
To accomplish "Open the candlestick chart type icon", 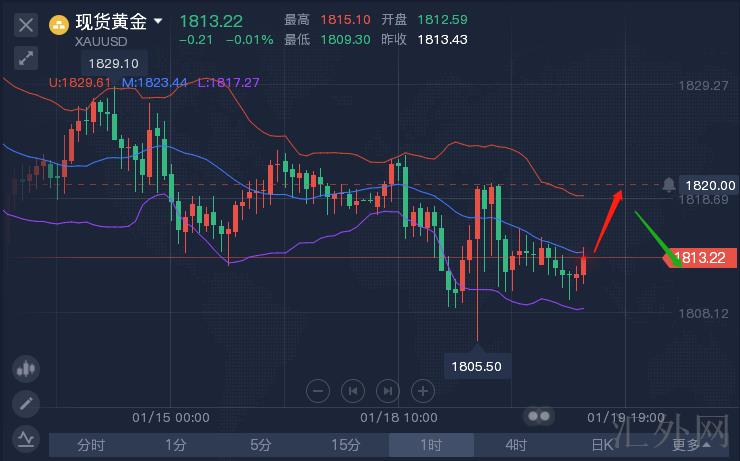I will (26, 369).
